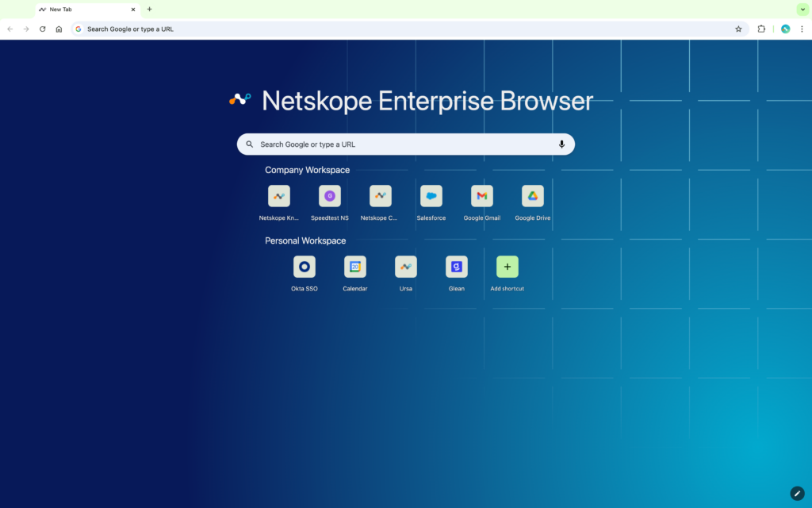
Task: Click the magnifier icon in the search box
Action: tap(250, 144)
